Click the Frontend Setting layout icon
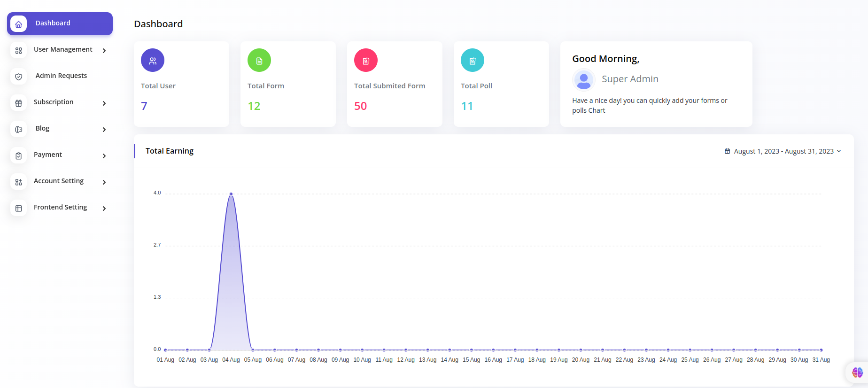868x388 pixels. tap(18, 208)
